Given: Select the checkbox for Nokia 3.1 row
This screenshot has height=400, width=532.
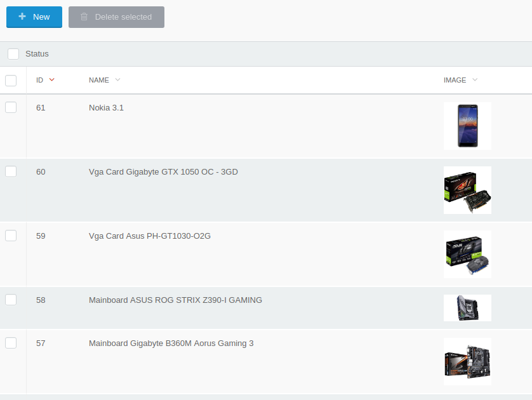Looking at the screenshot, I should (x=11, y=107).
